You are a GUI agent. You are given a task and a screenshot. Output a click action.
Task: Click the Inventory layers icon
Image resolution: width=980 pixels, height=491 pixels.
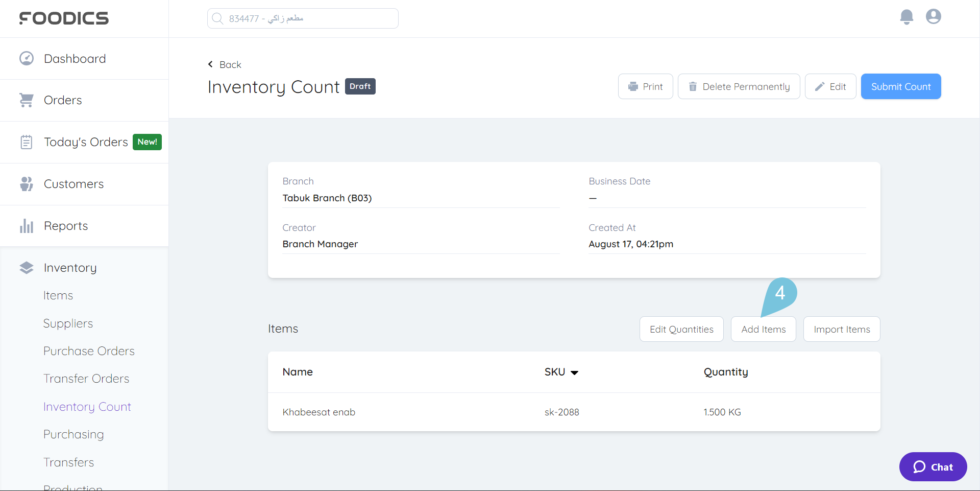click(x=27, y=268)
